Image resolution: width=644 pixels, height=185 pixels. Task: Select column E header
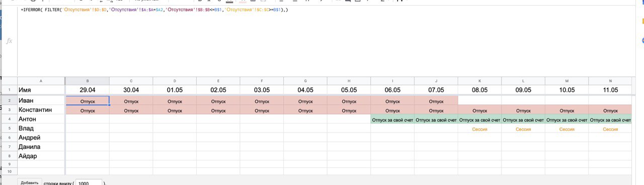pyautogui.click(x=218, y=81)
